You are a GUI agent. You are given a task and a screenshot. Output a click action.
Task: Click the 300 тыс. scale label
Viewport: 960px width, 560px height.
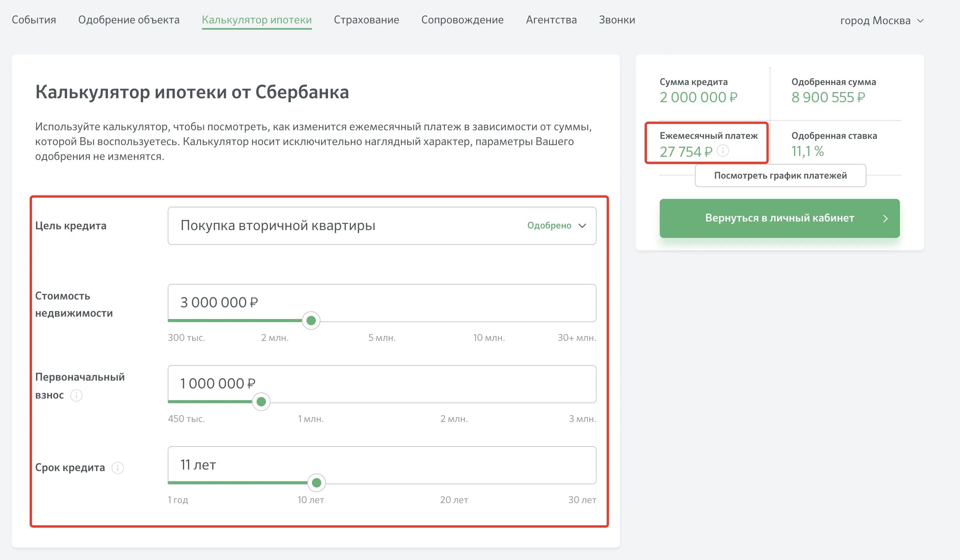186,338
